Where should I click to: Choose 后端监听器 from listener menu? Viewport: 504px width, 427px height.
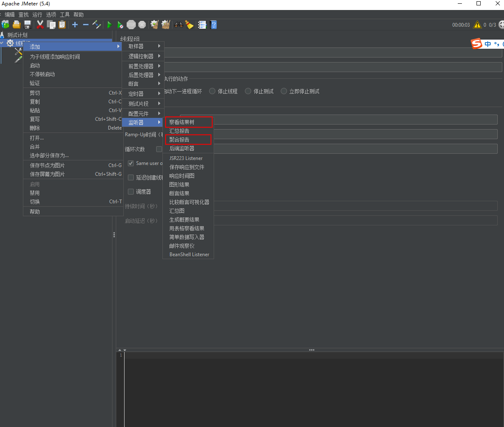188,148
